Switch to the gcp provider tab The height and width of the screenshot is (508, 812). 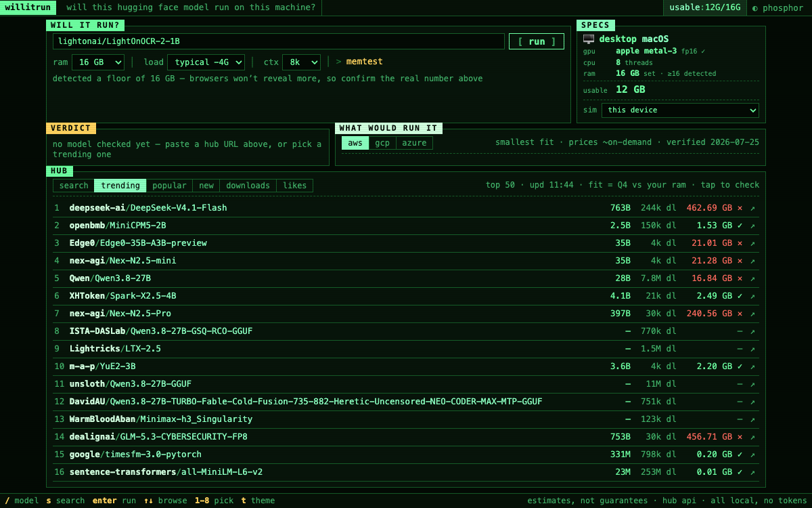[x=382, y=143]
